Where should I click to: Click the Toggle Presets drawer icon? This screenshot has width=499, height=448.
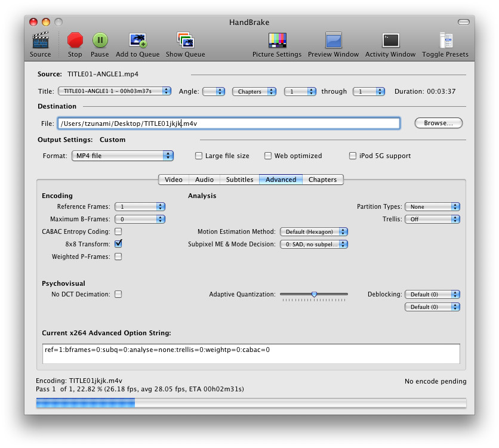(x=445, y=40)
